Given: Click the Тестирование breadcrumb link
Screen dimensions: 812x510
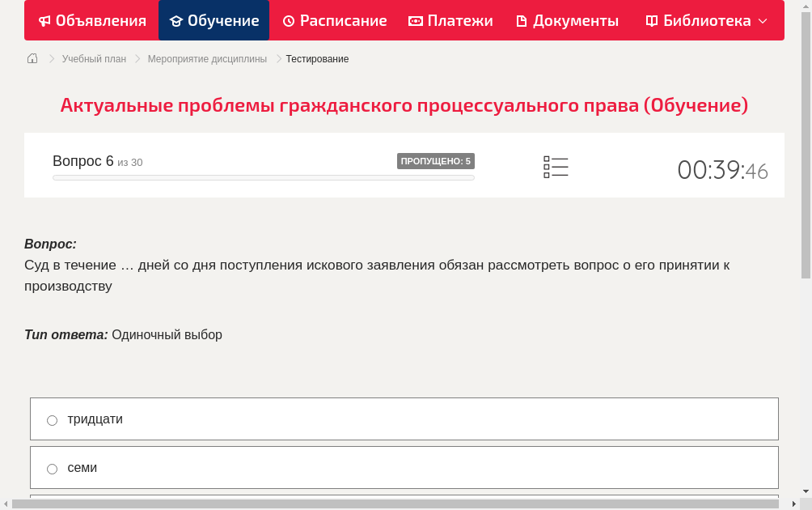Looking at the screenshot, I should coord(316,58).
